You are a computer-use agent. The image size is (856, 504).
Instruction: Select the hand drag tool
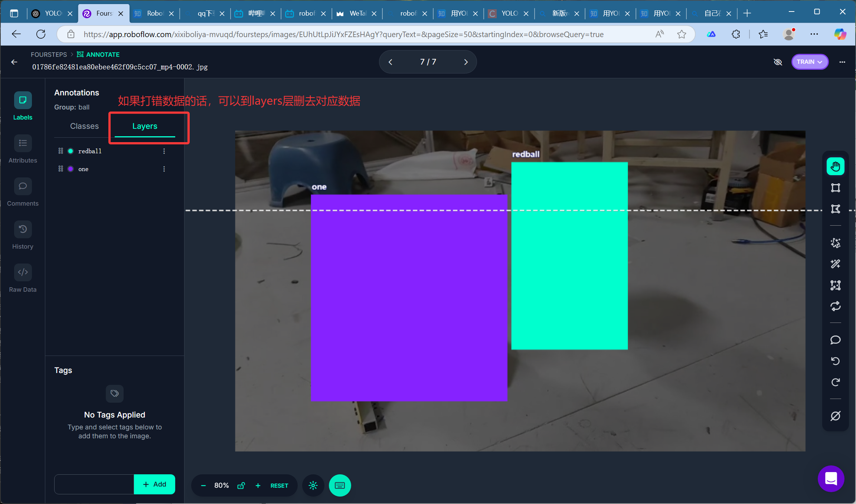click(835, 166)
